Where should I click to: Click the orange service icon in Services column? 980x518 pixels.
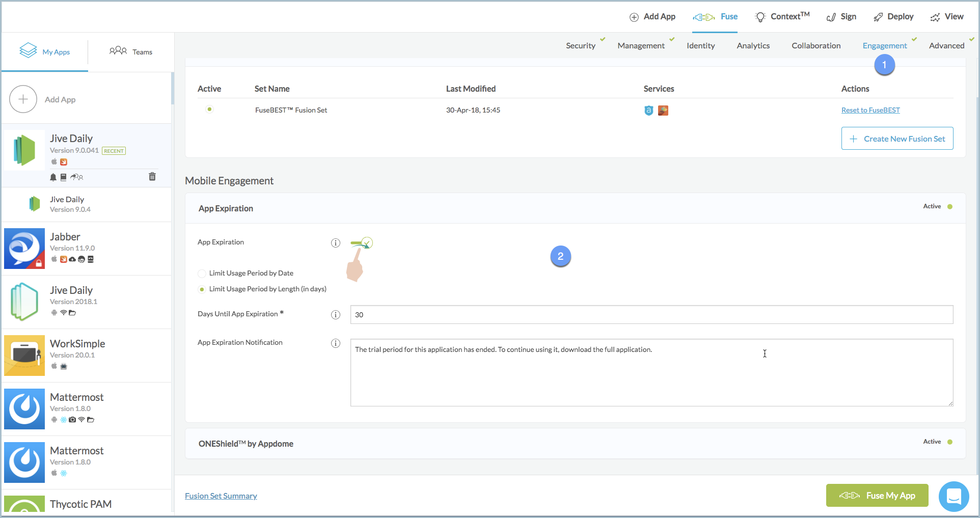point(663,111)
